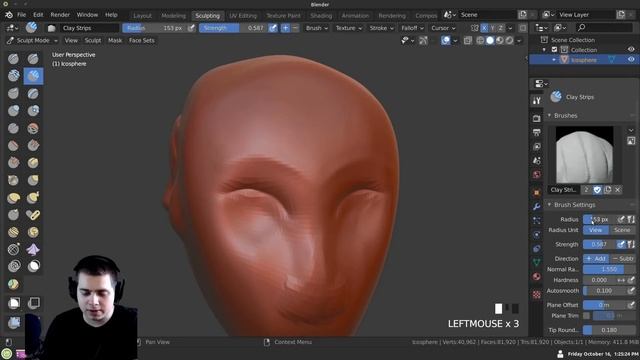640x360 pixels.
Task: Select the Box Hide tool
Action: point(33,303)
